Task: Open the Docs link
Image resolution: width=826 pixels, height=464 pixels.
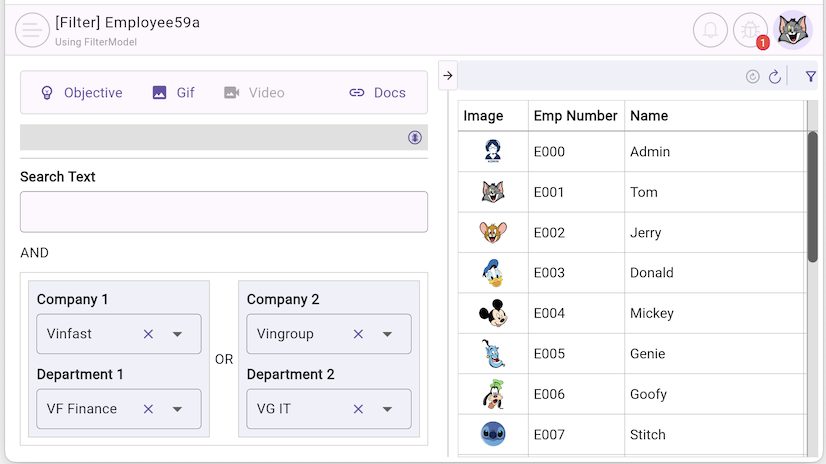Action: pos(377,93)
